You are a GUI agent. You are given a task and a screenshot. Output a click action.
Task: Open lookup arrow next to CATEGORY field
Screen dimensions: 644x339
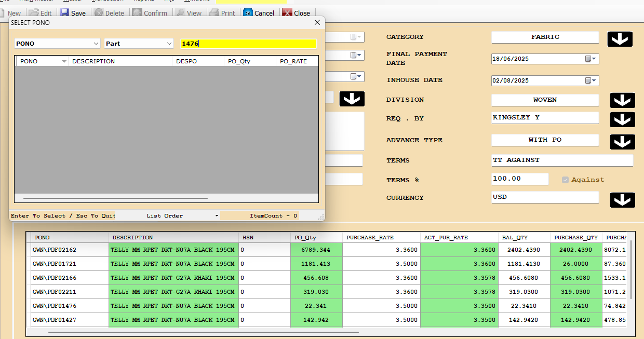620,39
